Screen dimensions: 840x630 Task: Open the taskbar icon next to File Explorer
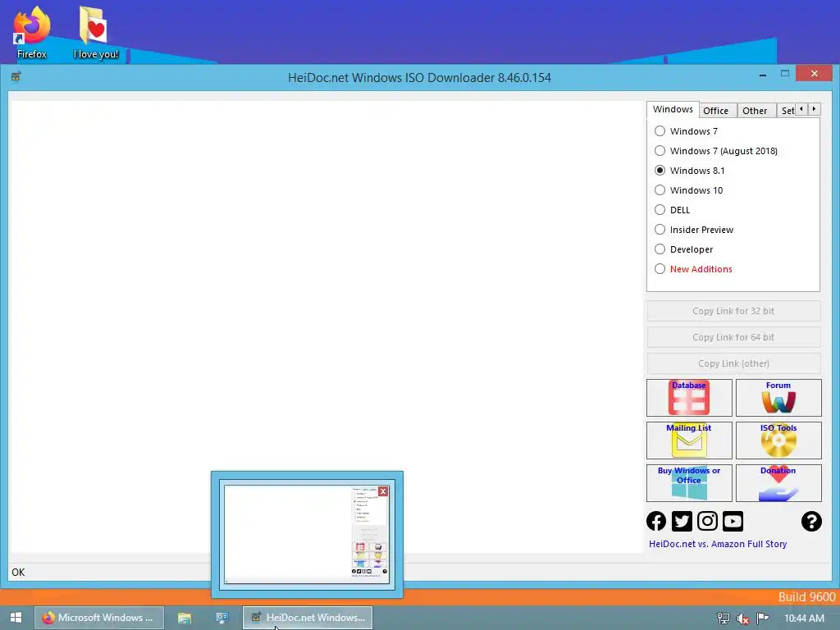click(x=222, y=618)
